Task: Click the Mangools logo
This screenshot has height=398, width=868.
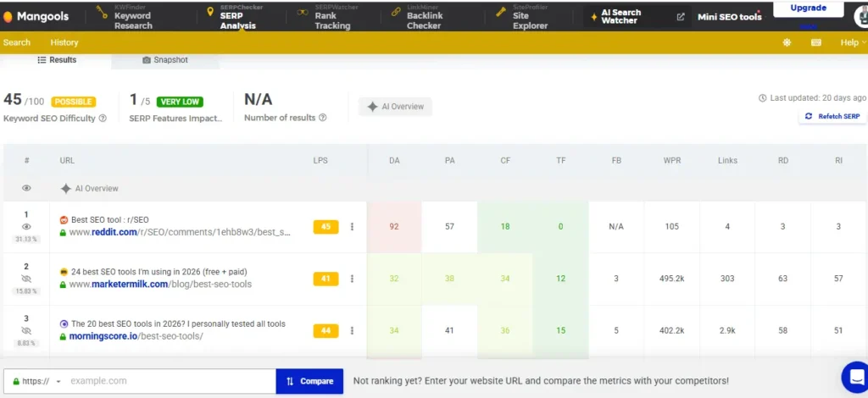Action: [x=36, y=17]
